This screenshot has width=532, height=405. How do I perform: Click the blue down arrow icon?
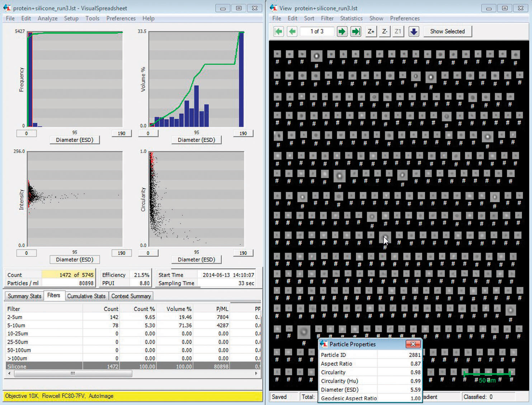coord(414,31)
